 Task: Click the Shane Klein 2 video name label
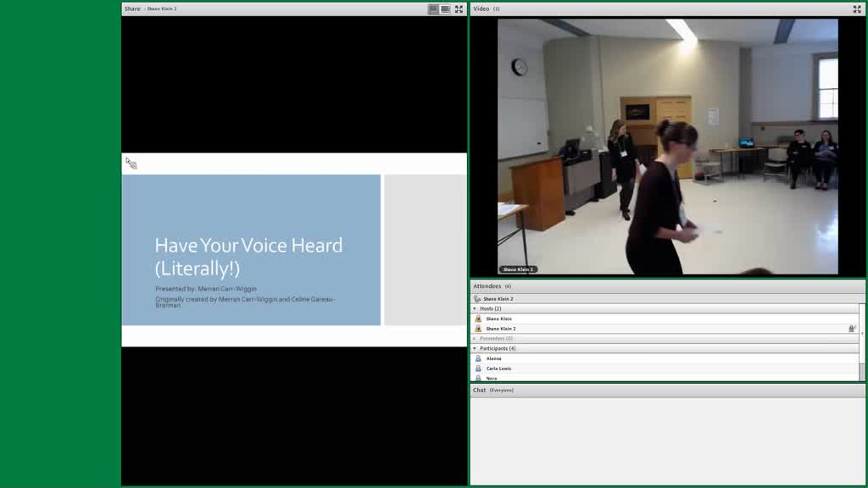point(518,269)
